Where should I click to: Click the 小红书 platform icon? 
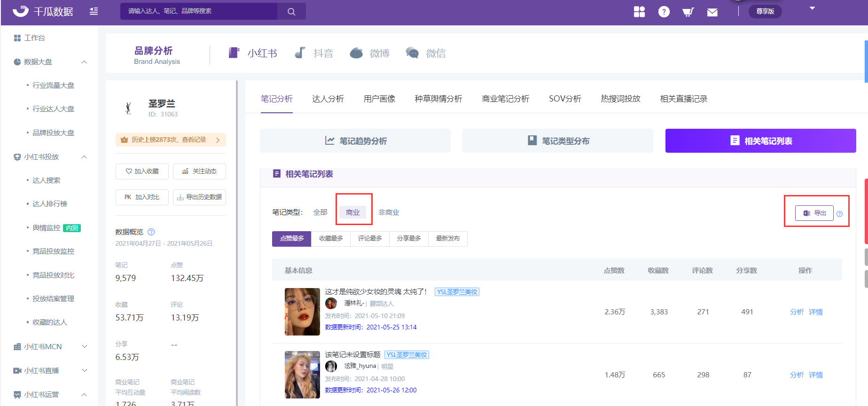pyautogui.click(x=234, y=53)
